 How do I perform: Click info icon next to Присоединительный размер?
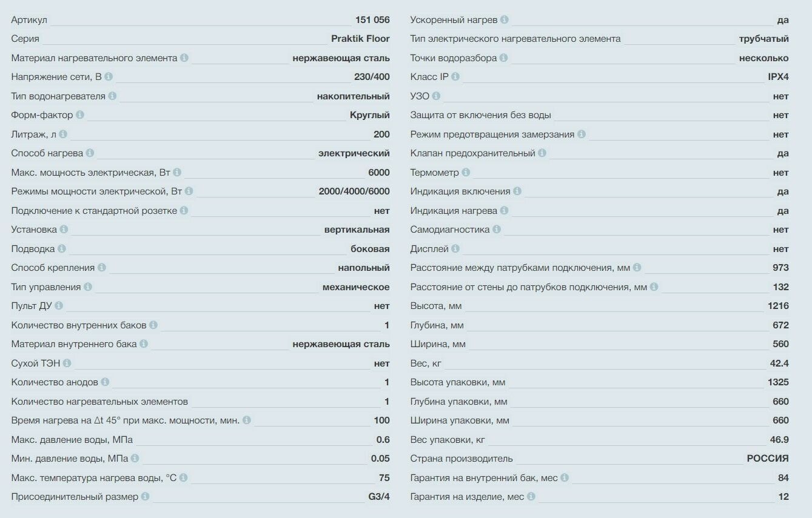click(x=145, y=497)
